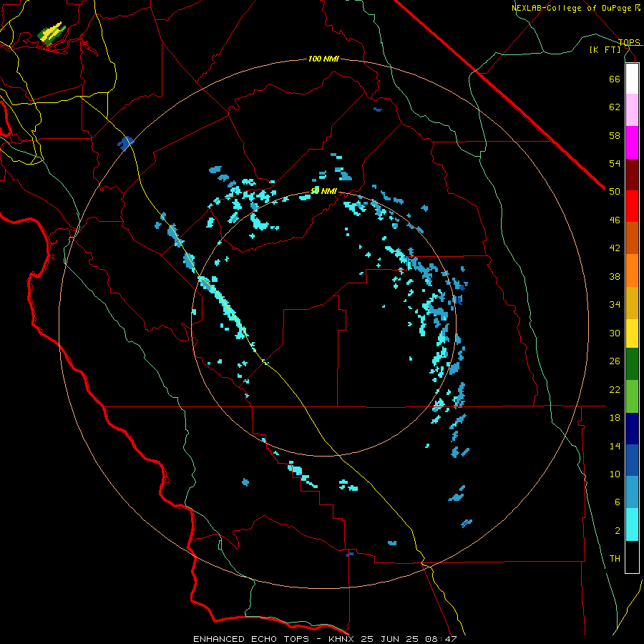Click the 50 legend value
The image size is (644, 644).
pos(615,192)
